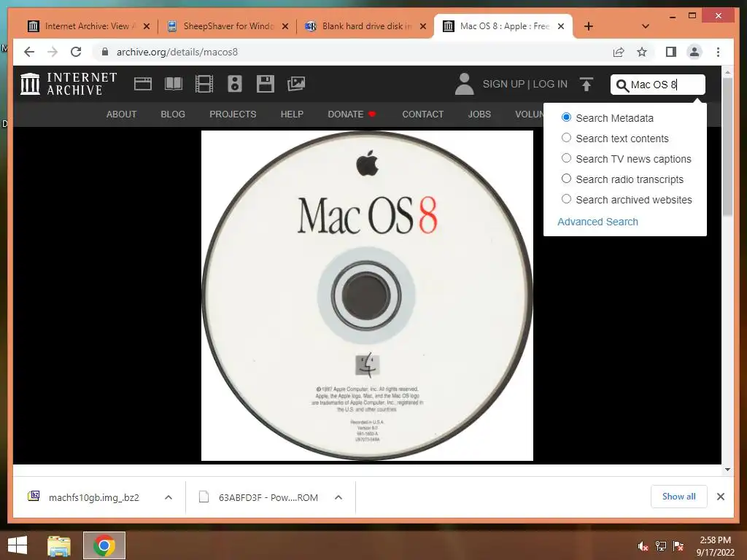Image resolution: width=747 pixels, height=560 pixels.
Task: Close the SheepShaver for Windows tab
Action: [285, 26]
